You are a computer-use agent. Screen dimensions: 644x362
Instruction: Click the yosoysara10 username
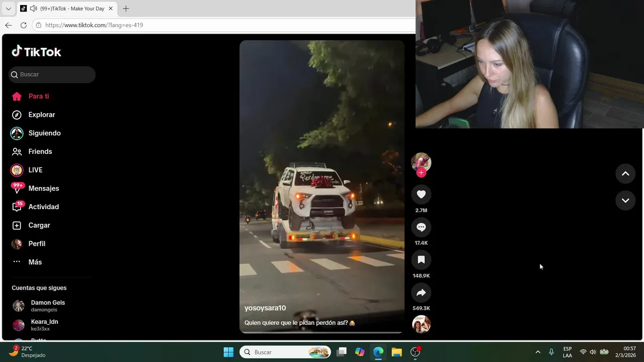pyautogui.click(x=265, y=308)
